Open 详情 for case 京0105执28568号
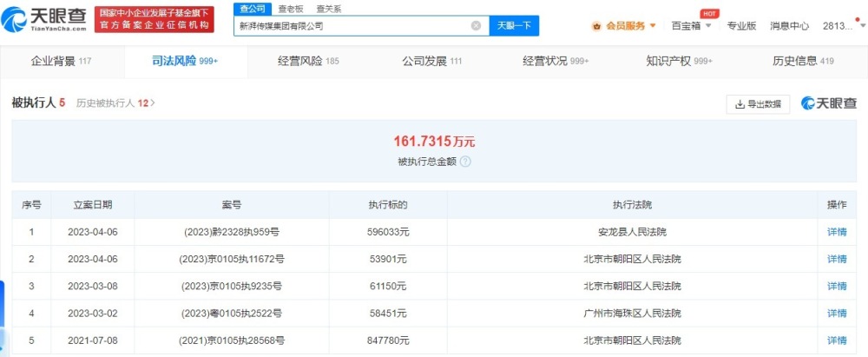Screen dimensions: 868x357 pos(837,340)
